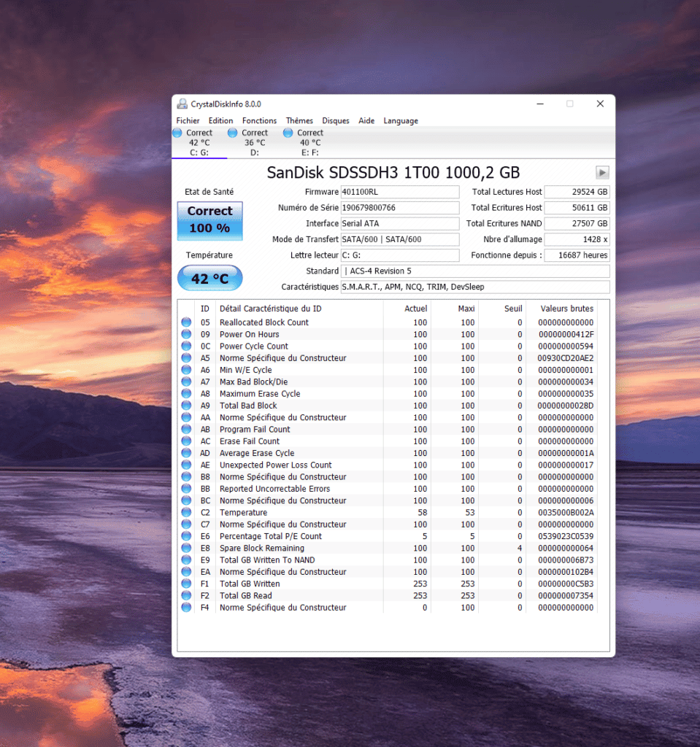Click status icon of Total GB Written To NAND
Image resolution: width=700 pixels, height=747 pixels.
[186, 560]
